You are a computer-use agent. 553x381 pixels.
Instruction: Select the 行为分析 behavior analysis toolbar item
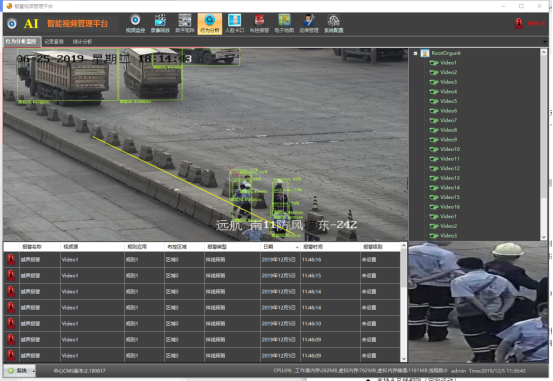click(210, 24)
